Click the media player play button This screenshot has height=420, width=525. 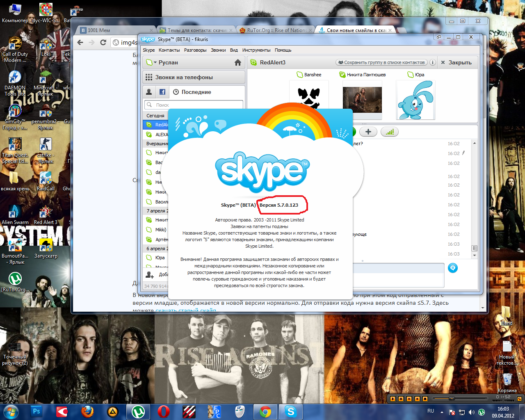(393, 399)
